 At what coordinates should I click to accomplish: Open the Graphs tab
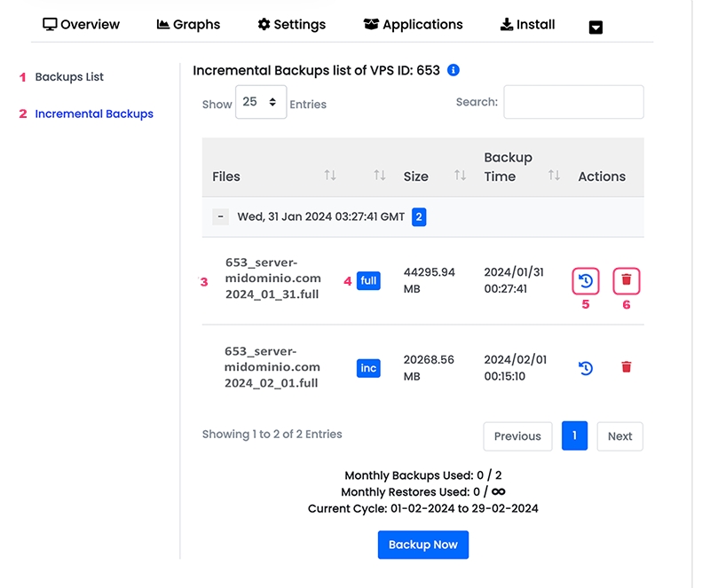coord(188,24)
